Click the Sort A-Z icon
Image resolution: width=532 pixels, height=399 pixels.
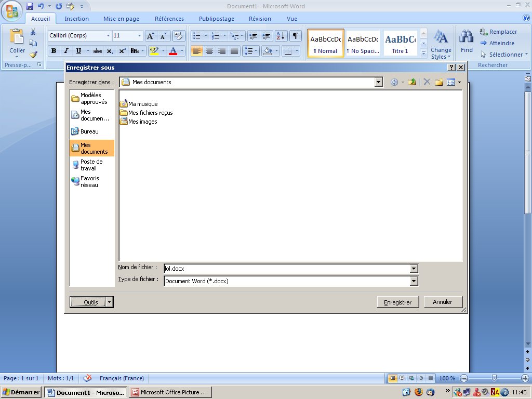281,36
